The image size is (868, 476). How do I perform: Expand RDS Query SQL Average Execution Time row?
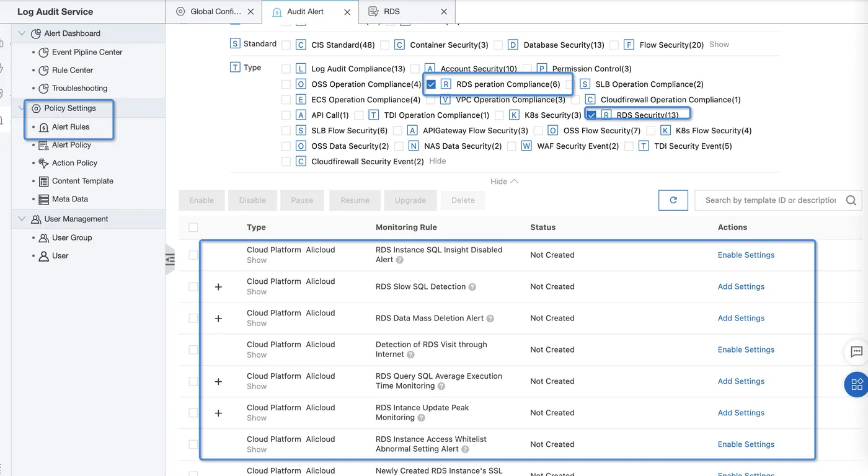pyautogui.click(x=218, y=382)
